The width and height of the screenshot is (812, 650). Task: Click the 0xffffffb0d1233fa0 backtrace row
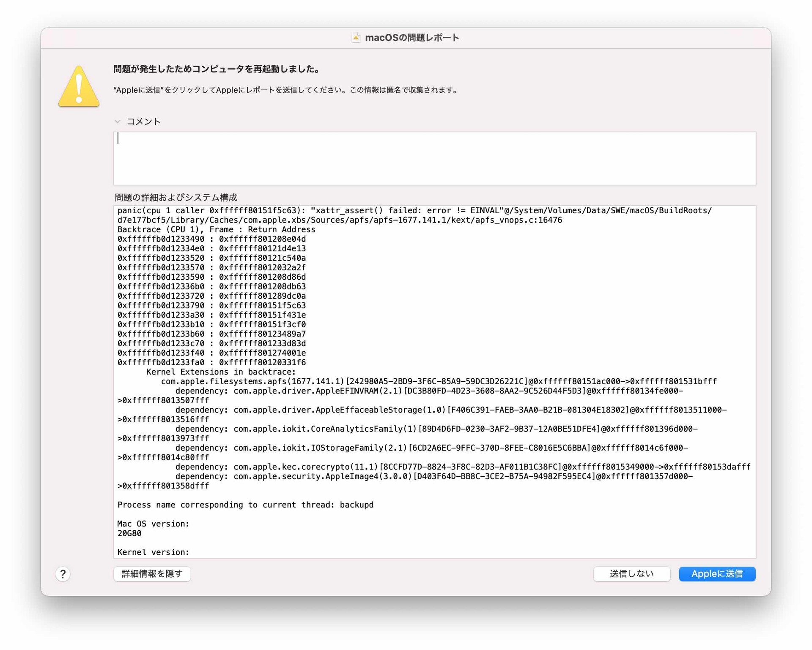211,362
